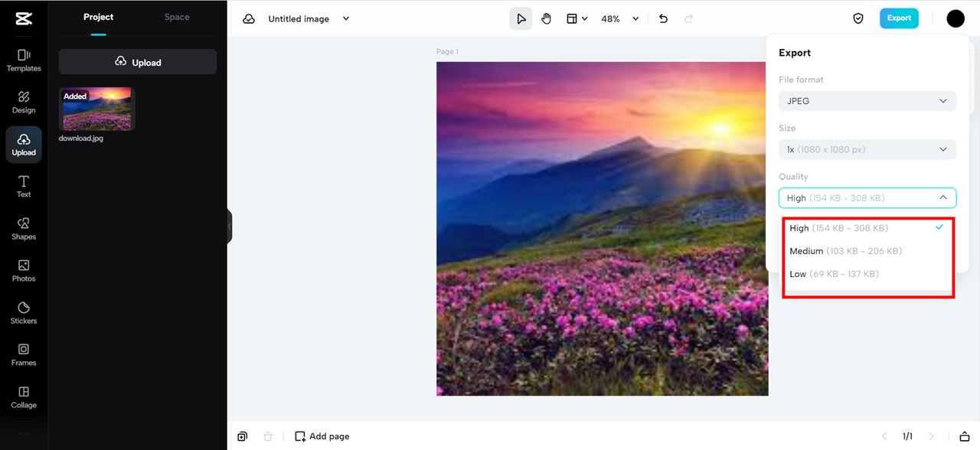Select Medium quality option
The width and height of the screenshot is (980, 450).
[x=867, y=251]
